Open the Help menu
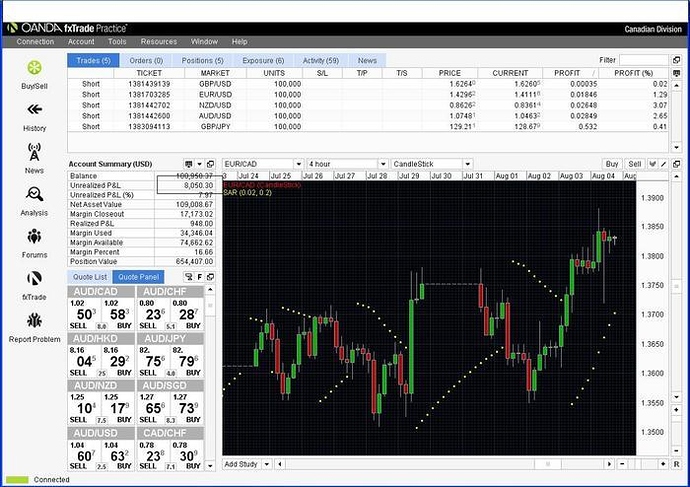This screenshot has width=690, height=487. coord(239,42)
